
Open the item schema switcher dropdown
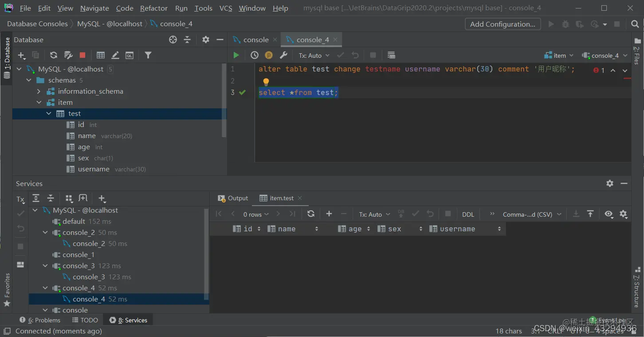click(x=559, y=56)
